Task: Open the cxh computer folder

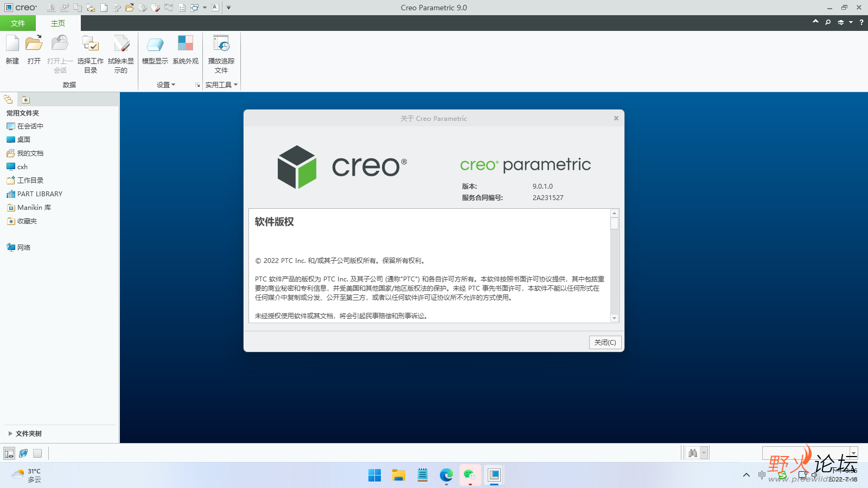Action: click(x=17, y=167)
